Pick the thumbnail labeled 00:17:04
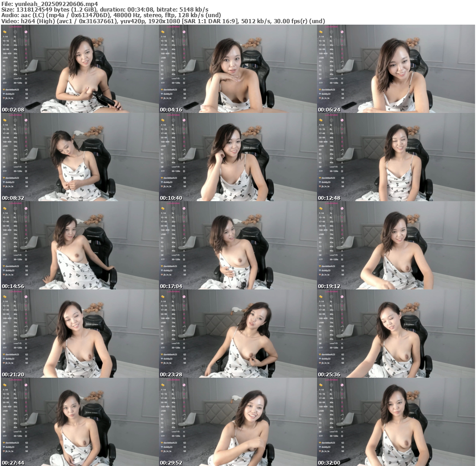 (238, 245)
